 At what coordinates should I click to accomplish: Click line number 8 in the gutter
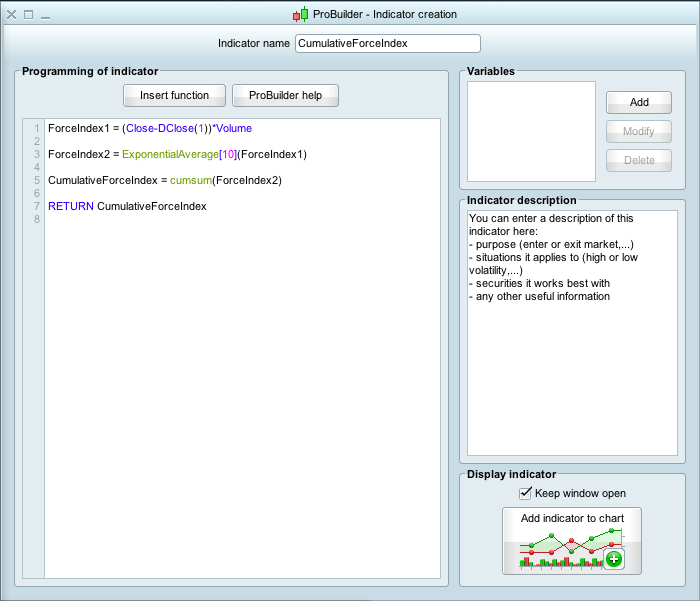tap(37, 219)
